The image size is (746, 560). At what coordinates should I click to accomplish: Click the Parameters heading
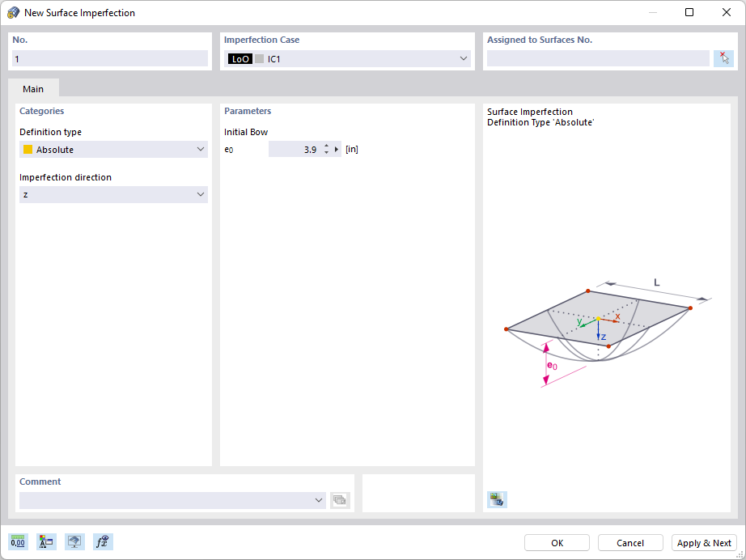[x=248, y=111]
